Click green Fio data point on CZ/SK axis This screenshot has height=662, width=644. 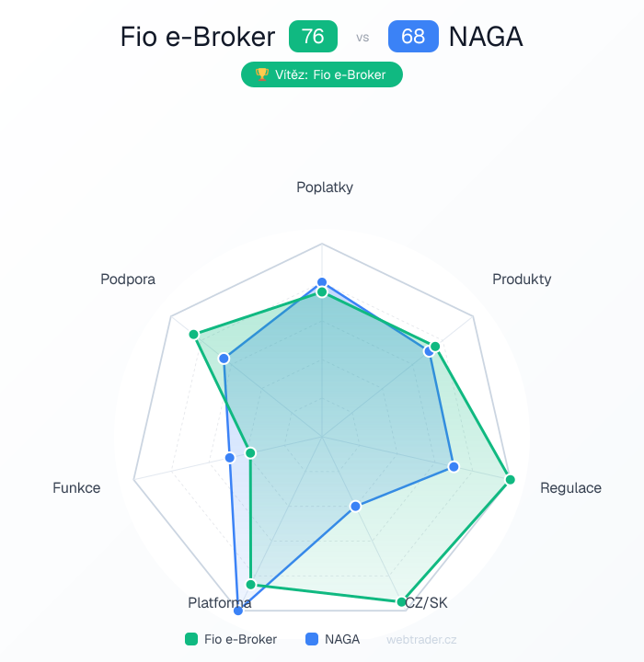point(401,602)
